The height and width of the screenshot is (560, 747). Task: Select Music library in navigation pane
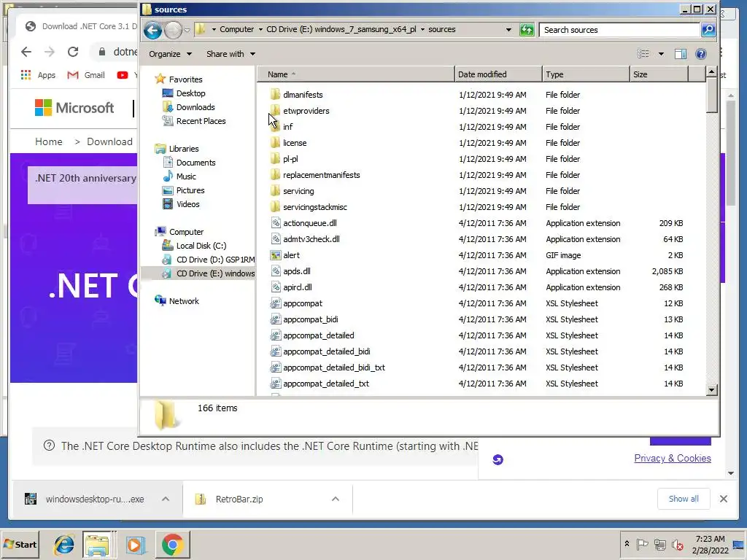(186, 176)
